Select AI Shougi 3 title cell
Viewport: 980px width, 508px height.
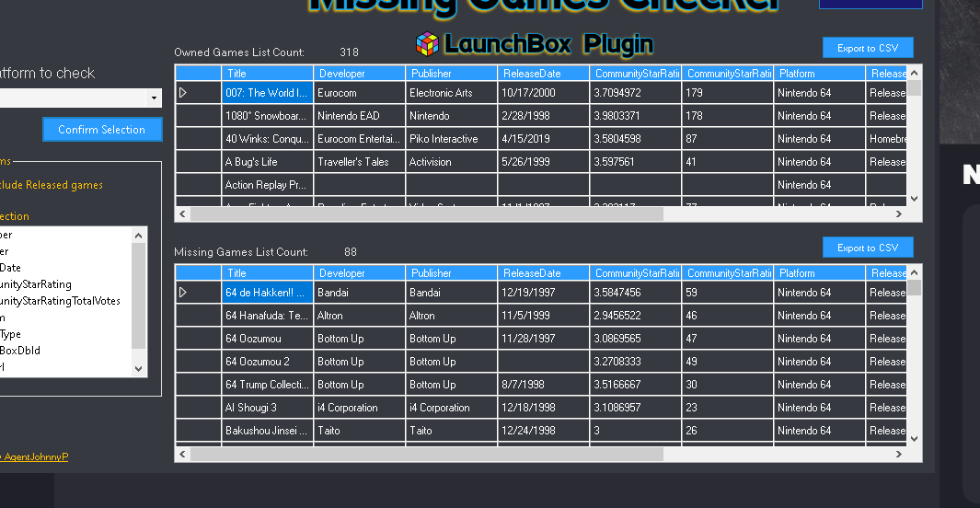coord(267,408)
